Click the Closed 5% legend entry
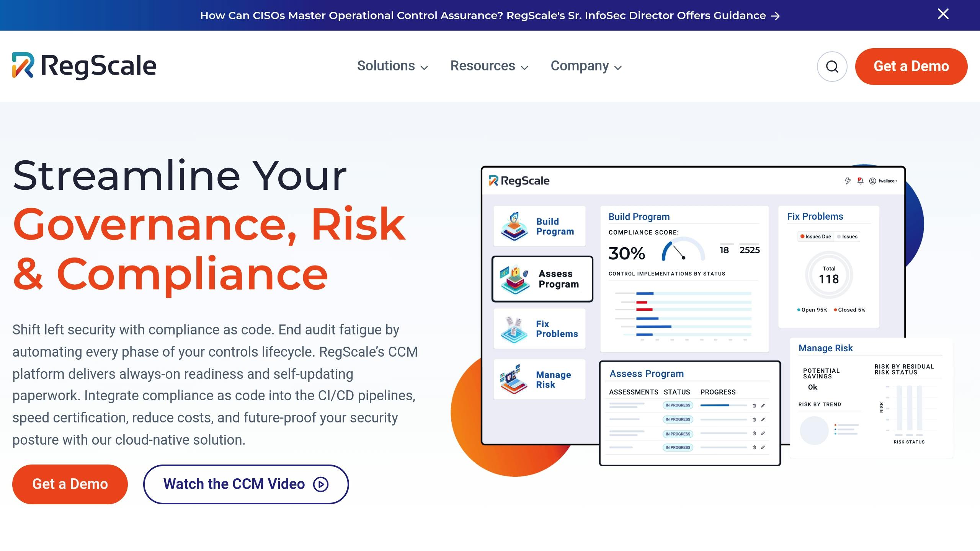Image resolution: width=980 pixels, height=551 pixels. pos(849,310)
